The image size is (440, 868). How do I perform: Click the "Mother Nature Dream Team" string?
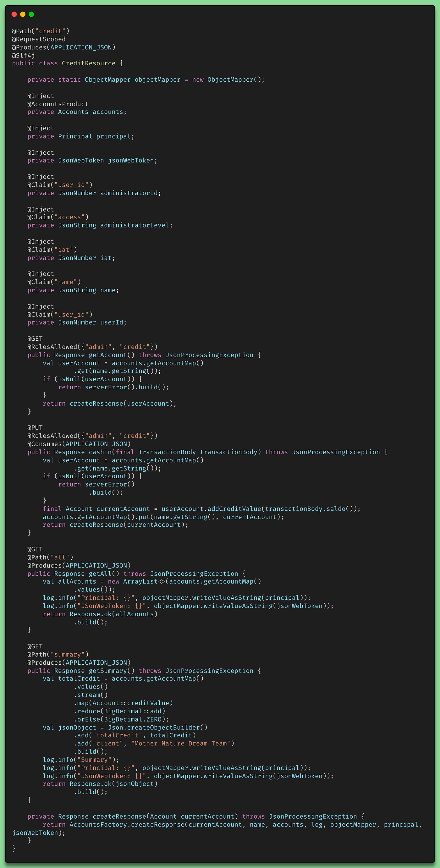(181, 743)
